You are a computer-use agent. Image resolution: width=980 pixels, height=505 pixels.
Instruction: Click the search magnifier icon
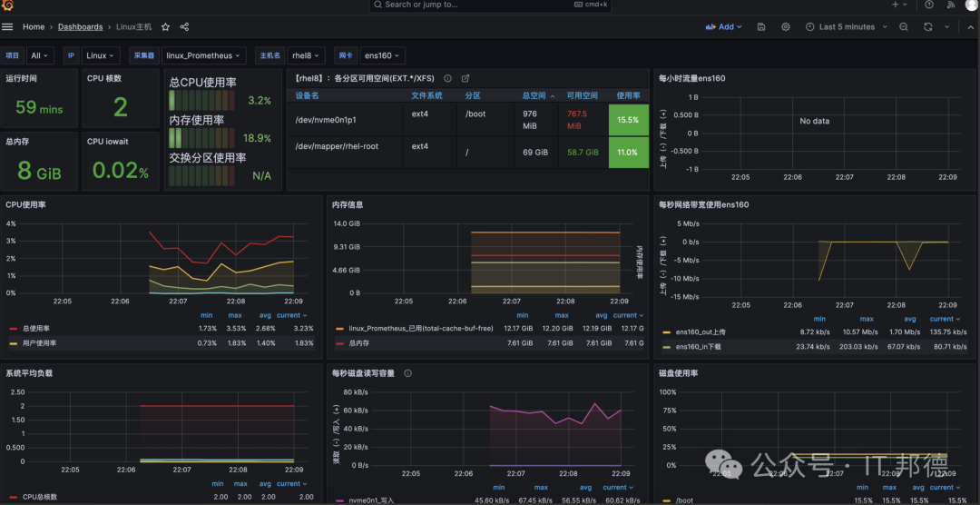tap(377, 5)
